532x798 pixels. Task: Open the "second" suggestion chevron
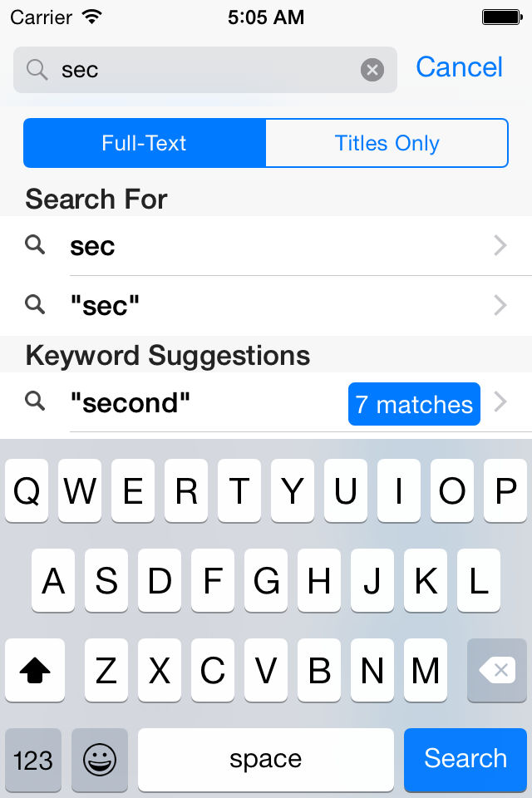point(500,401)
